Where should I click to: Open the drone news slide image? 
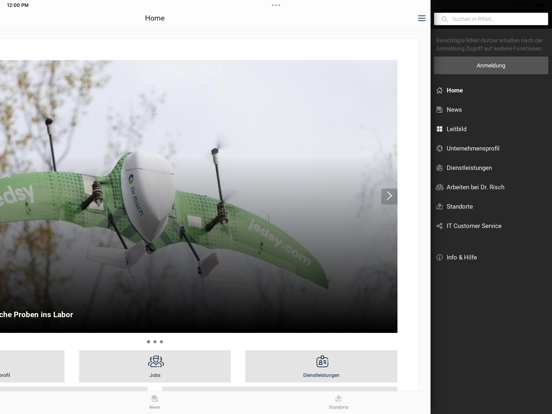coord(199,196)
